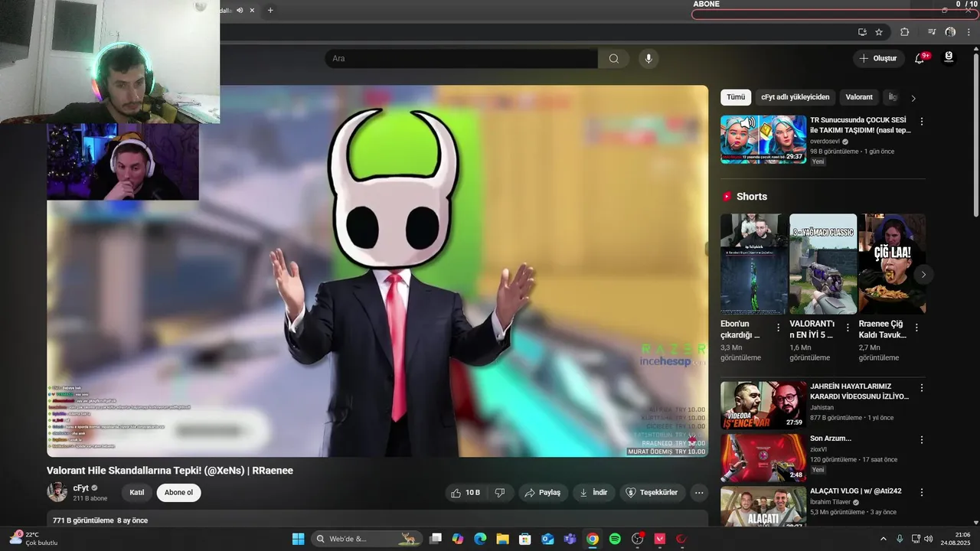Open Windows Start menu

(x=298, y=539)
